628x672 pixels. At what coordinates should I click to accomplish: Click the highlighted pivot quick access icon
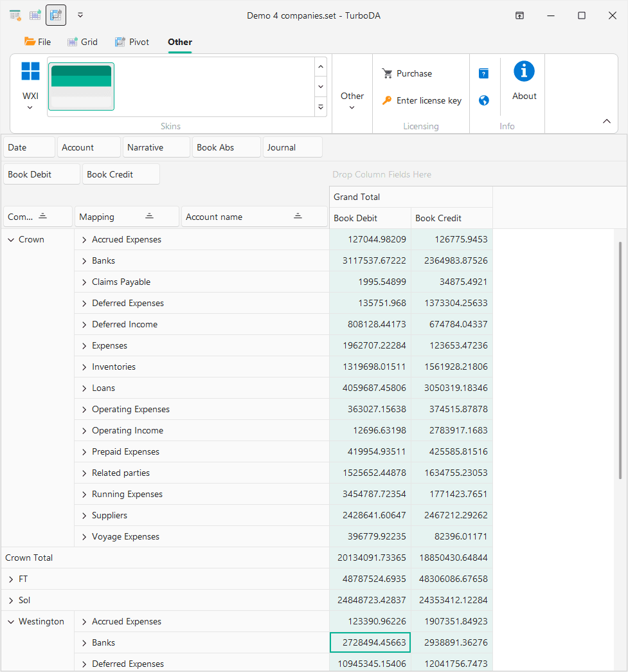[56, 15]
